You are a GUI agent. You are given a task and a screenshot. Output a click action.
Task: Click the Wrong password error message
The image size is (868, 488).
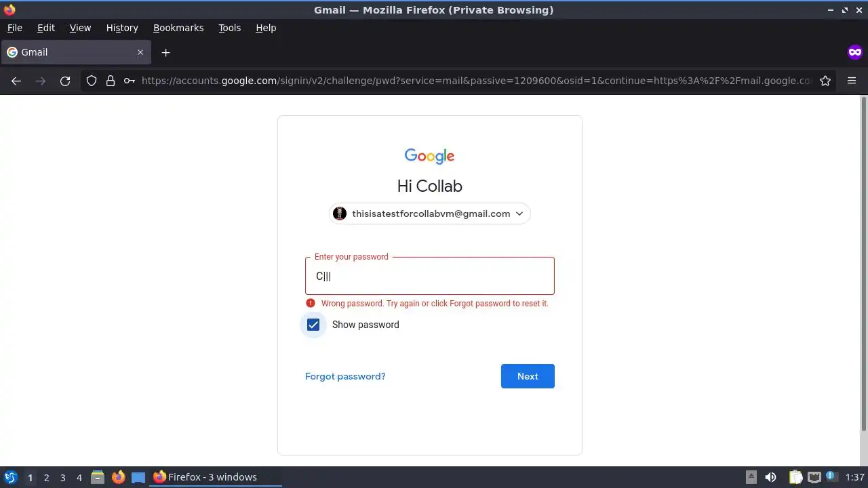[x=435, y=304]
